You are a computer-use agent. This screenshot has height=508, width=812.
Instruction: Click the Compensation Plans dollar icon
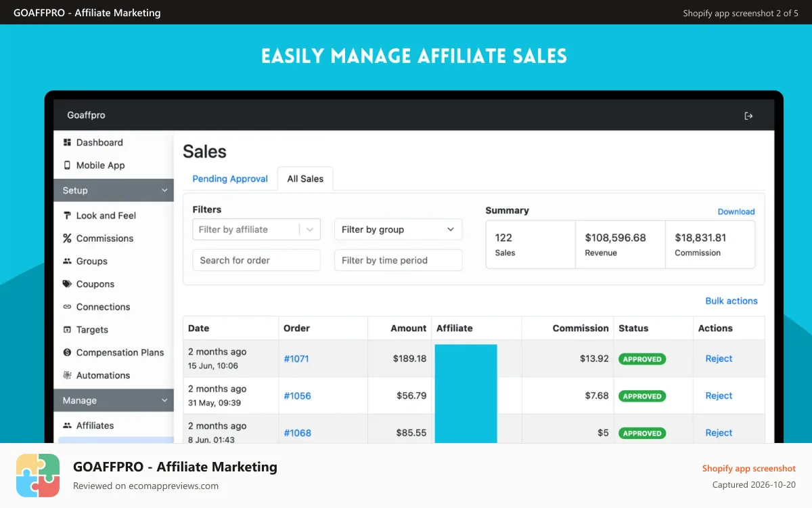tap(67, 352)
